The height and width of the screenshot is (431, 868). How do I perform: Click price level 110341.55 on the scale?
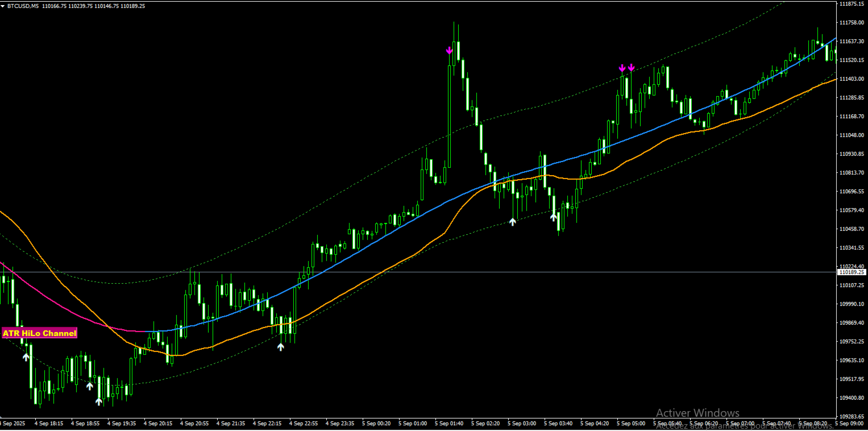851,247
